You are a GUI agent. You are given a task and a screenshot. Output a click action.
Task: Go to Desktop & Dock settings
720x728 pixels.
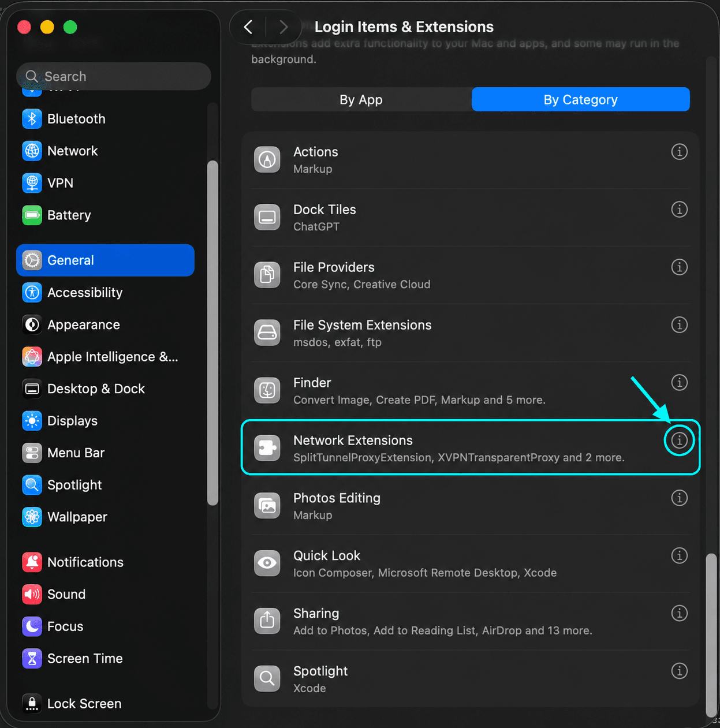(106, 389)
